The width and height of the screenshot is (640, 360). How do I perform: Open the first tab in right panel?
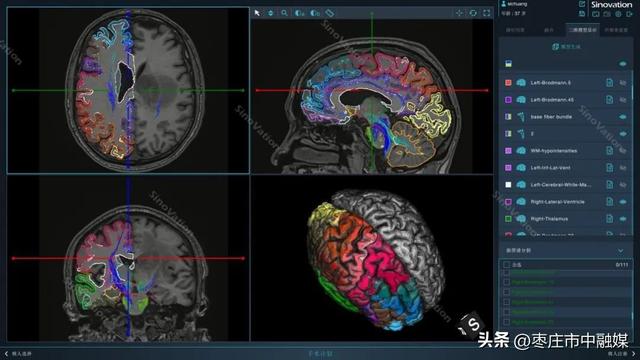(x=515, y=30)
